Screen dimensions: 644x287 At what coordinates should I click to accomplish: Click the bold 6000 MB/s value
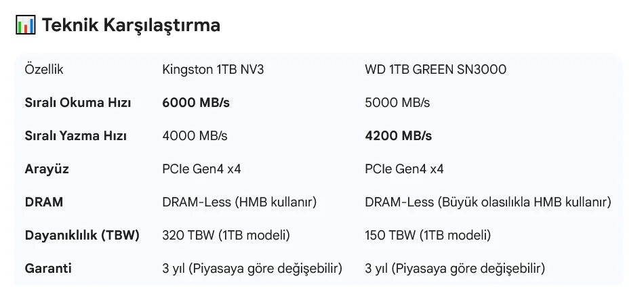pyautogui.click(x=196, y=103)
